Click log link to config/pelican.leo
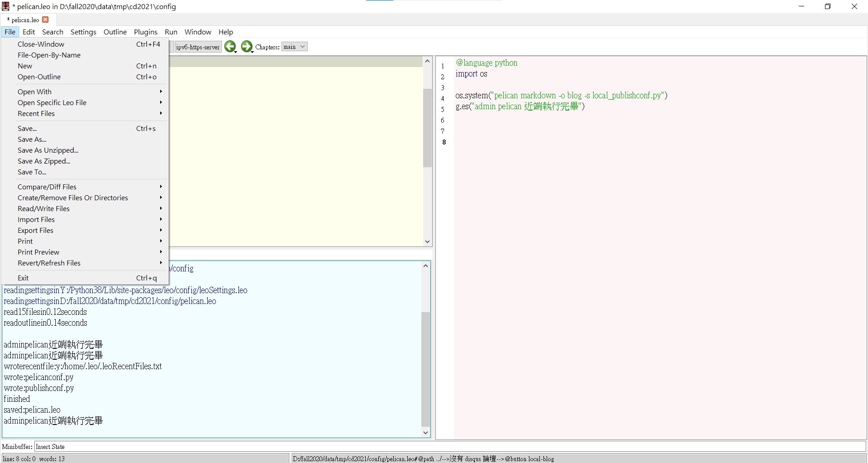This screenshot has width=868, height=463. coord(110,301)
